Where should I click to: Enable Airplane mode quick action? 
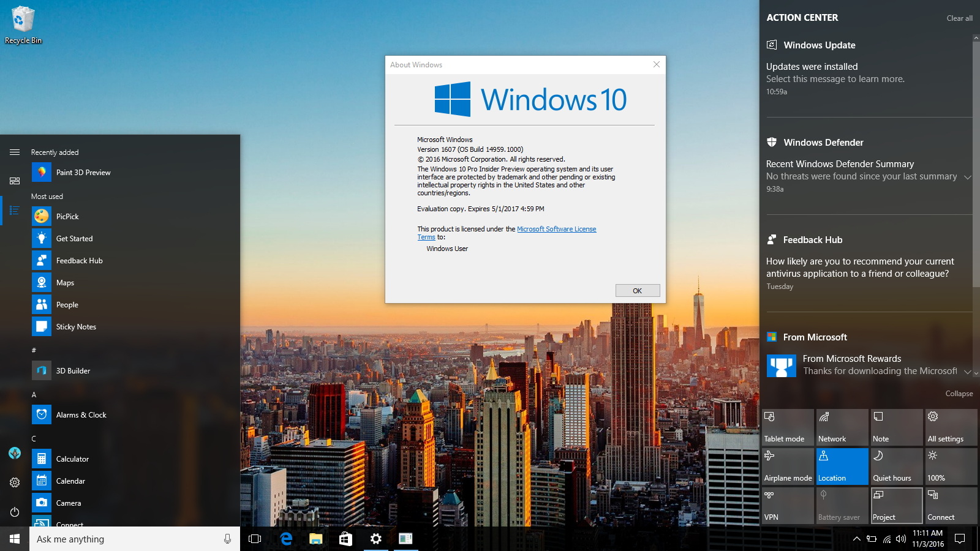tap(788, 467)
